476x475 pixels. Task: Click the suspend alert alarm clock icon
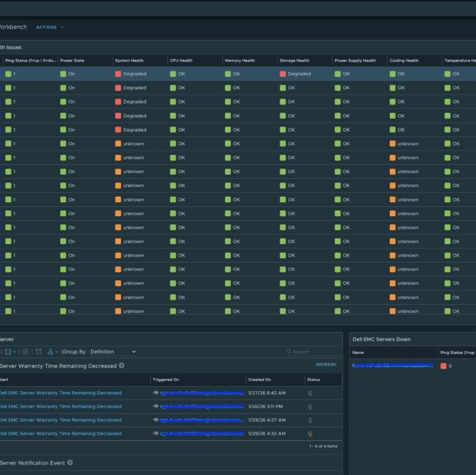coord(38,352)
